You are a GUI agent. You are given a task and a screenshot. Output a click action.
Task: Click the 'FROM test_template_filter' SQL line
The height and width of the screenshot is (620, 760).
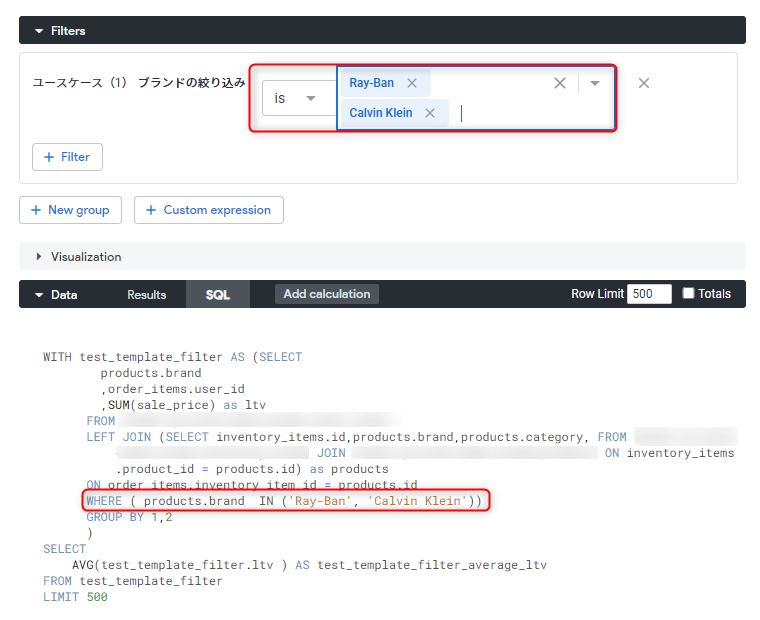pos(133,581)
